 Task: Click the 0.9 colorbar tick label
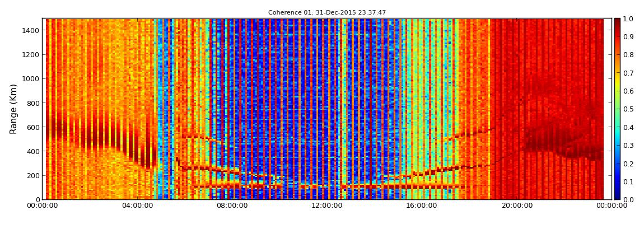pos(629,37)
